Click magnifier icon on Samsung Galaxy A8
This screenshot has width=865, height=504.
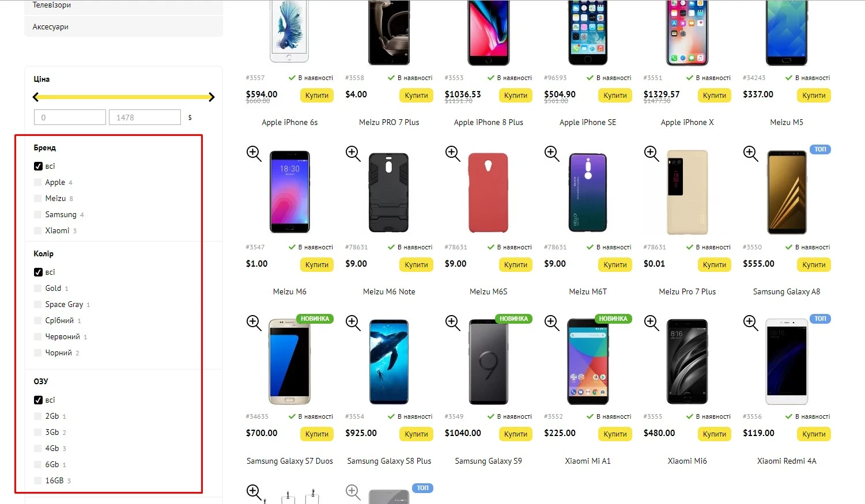click(x=751, y=153)
